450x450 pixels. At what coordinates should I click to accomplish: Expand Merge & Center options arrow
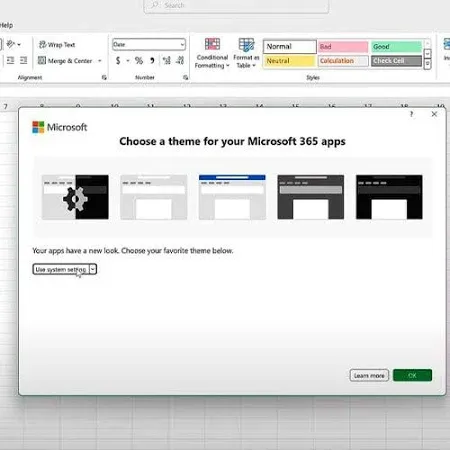coord(100,61)
